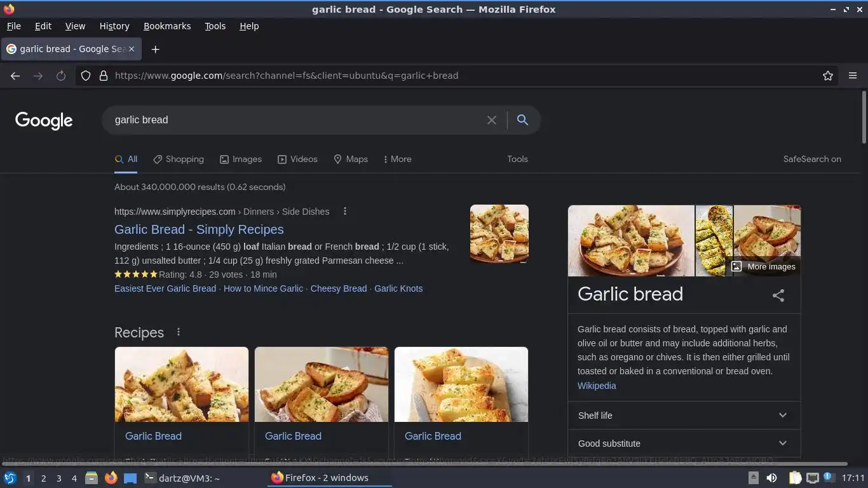Viewport: 868px width, 488px height.
Task: Follow the Wikipedia link in panel
Action: 597,386
